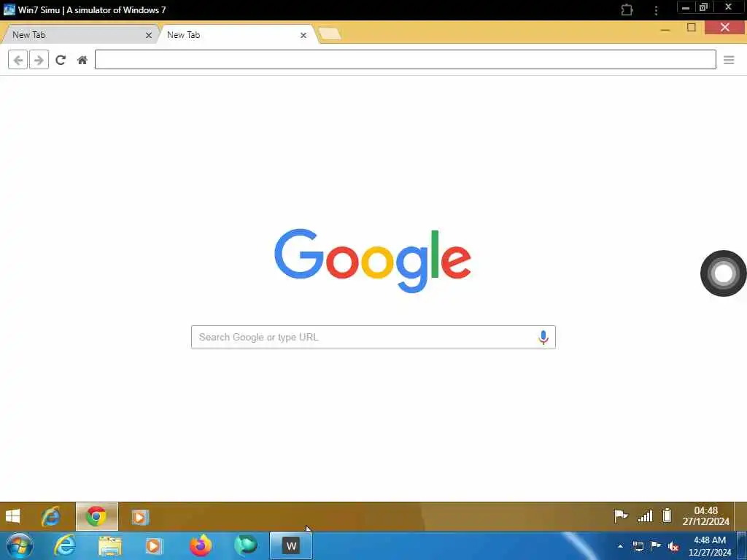Check network signal bars in simulated tray
The height and width of the screenshot is (560, 747).
[x=645, y=516]
